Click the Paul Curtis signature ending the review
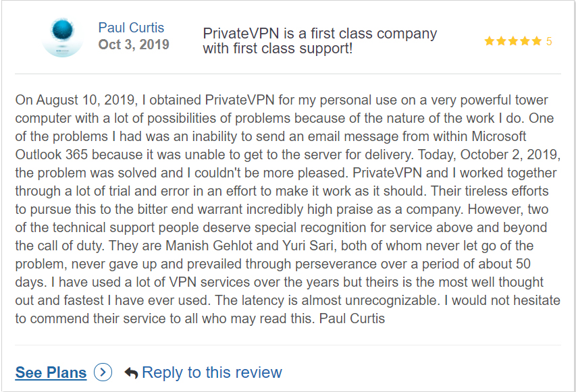The width and height of the screenshot is (576, 392). click(x=352, y=318)
